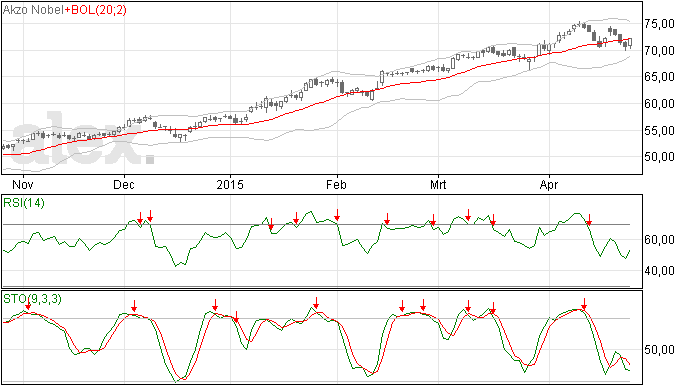This screenshot has width=690, height=387.
Task: Click the Nov label on time axis
Action: (x=23, y=184)
